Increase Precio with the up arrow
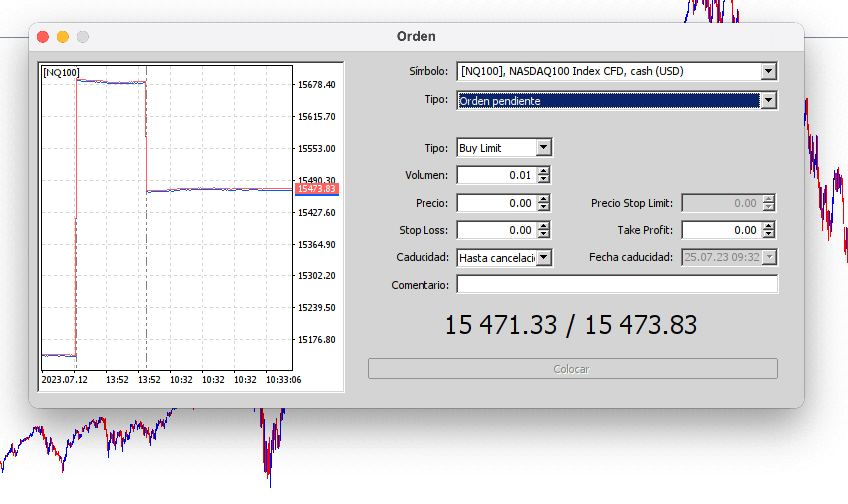Screen dimensions: 848x504 [x=544, y=199]
